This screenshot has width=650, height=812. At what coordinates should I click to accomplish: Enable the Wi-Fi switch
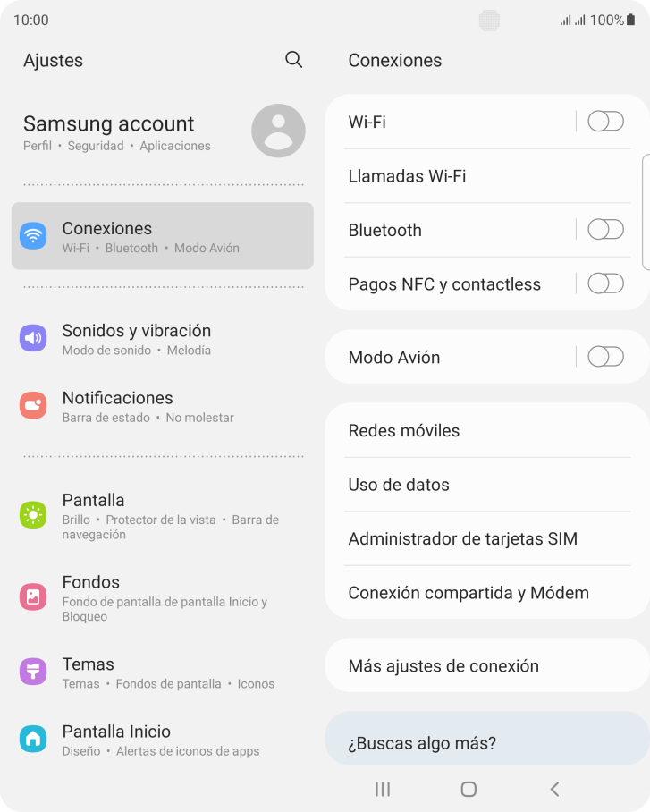(x=605, y=122)
